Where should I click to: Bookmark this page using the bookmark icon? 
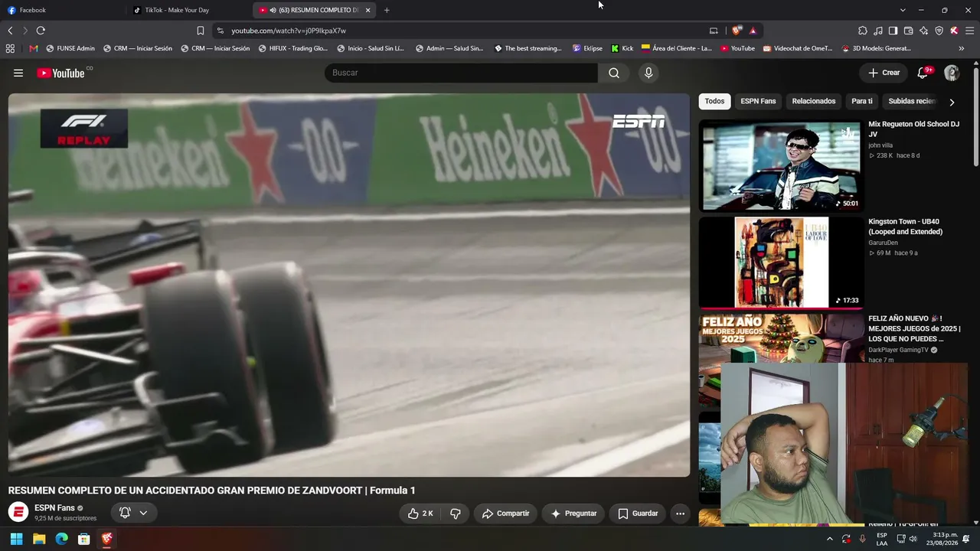201,31
